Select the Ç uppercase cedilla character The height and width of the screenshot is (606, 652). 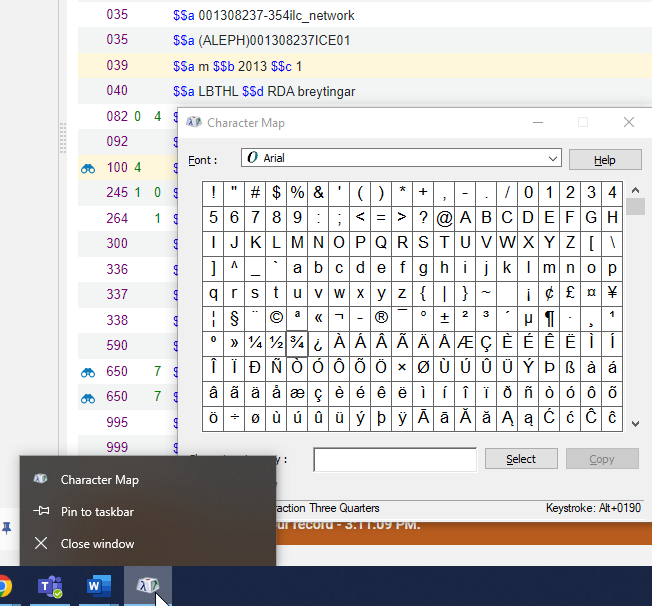(x=486, y=343)
